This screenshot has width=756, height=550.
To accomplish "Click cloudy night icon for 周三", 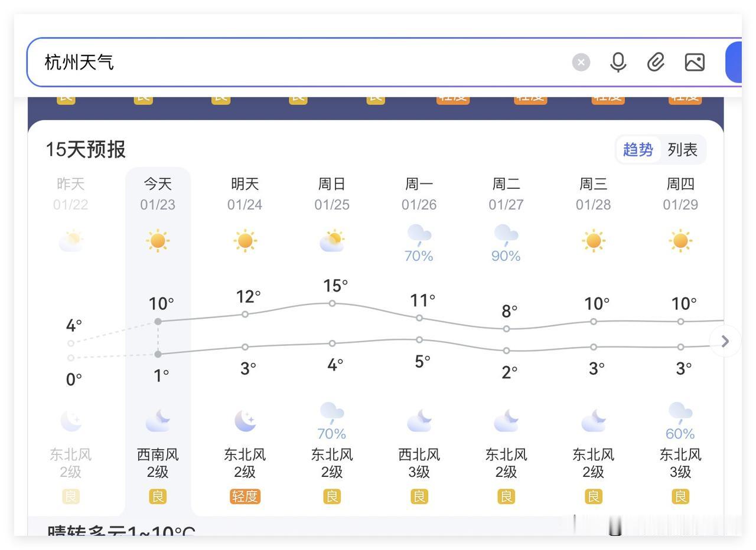I will coord(594,421).
